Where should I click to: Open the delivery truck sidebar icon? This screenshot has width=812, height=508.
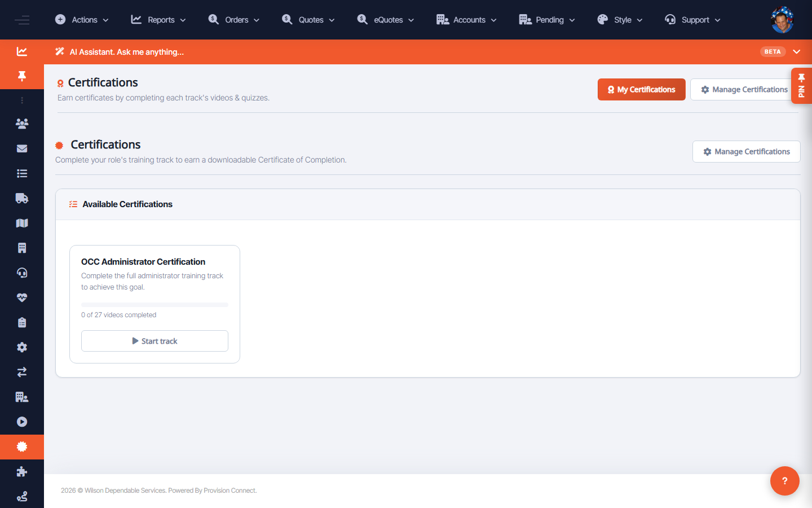22,198
